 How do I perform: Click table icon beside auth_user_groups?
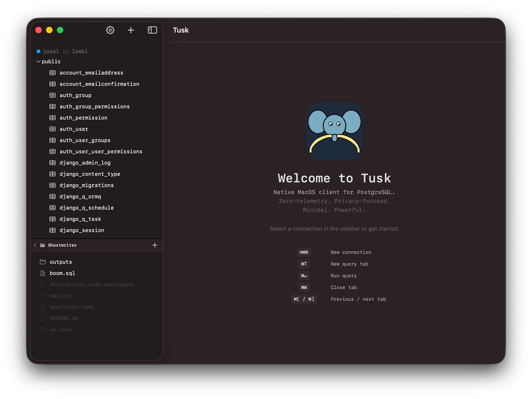point(52,140)
